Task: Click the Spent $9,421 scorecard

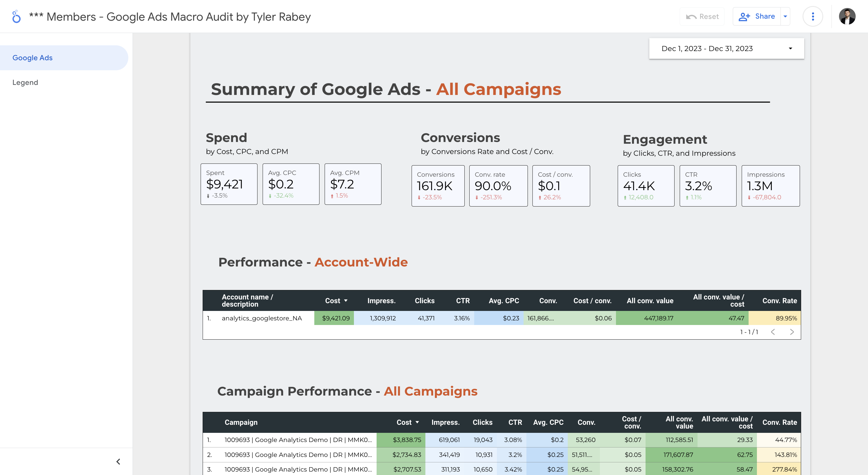Action: point(229,184)
